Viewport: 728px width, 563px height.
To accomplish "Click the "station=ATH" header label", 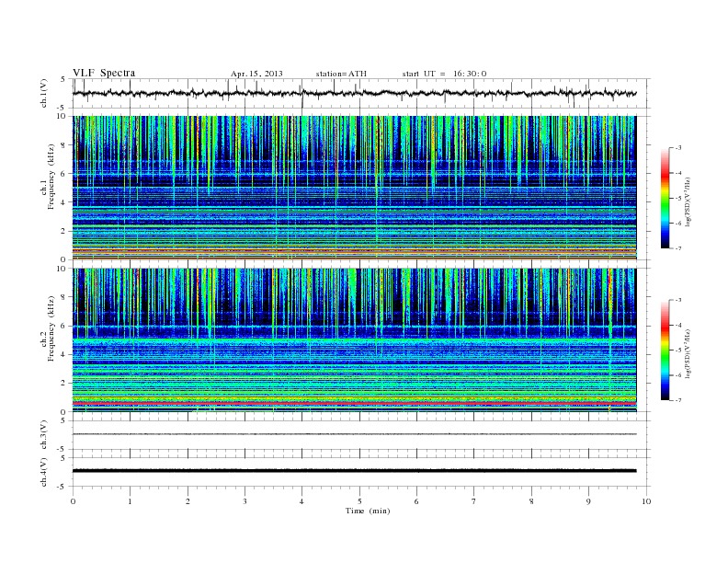I will coord(341,74).
